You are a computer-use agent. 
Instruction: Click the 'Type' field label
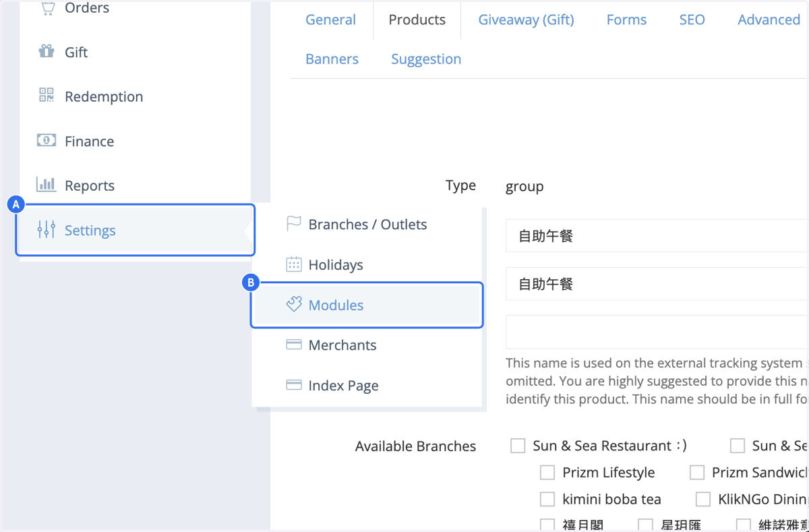pyautogui.click(x=460, y=185)
